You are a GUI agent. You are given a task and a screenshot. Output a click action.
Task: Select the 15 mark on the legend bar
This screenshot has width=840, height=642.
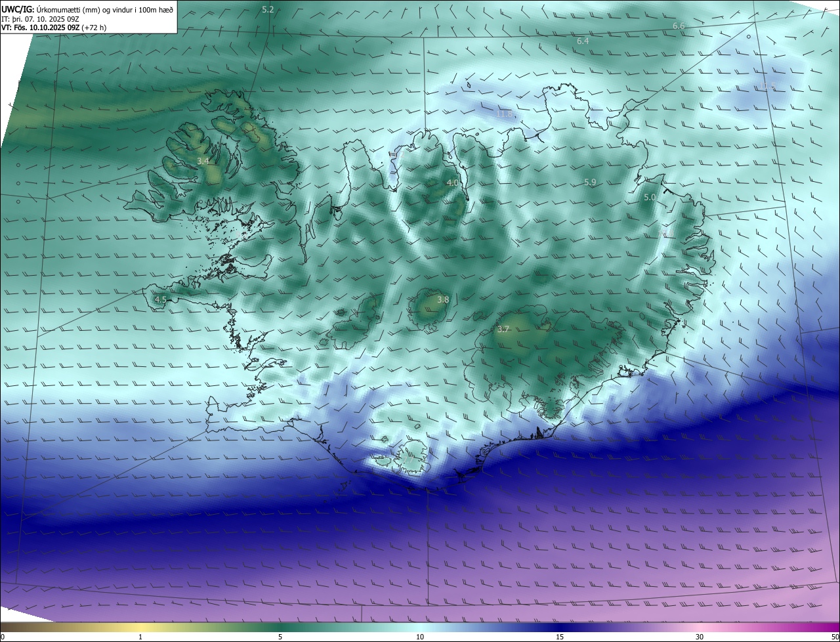[x=560, y=637]
